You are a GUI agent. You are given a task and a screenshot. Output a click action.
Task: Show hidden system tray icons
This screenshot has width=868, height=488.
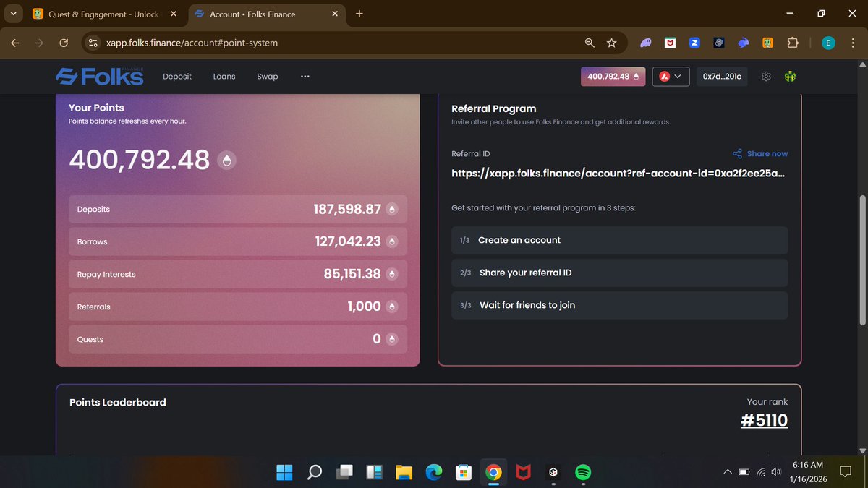[x=727, y=472]
